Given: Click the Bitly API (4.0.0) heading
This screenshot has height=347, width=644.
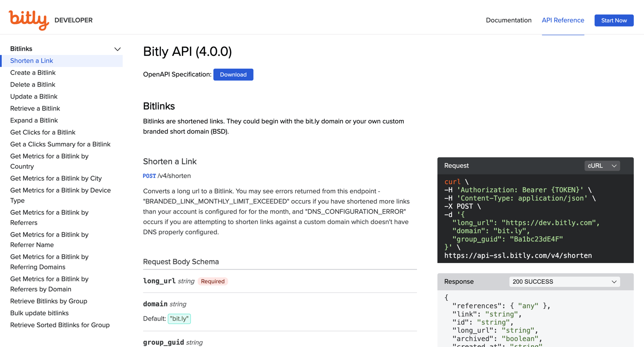Looking at the screenshot, I should (x=187, y=52).
